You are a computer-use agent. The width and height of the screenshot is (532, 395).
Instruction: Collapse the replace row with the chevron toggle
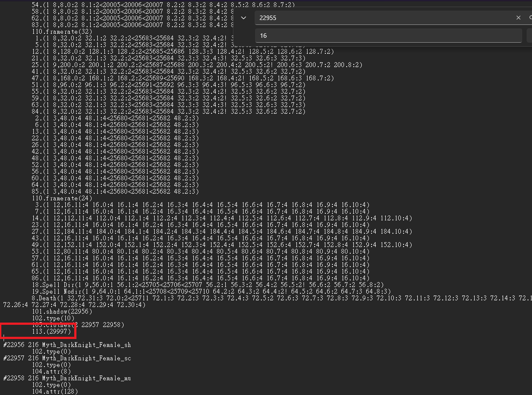(243, 18)
